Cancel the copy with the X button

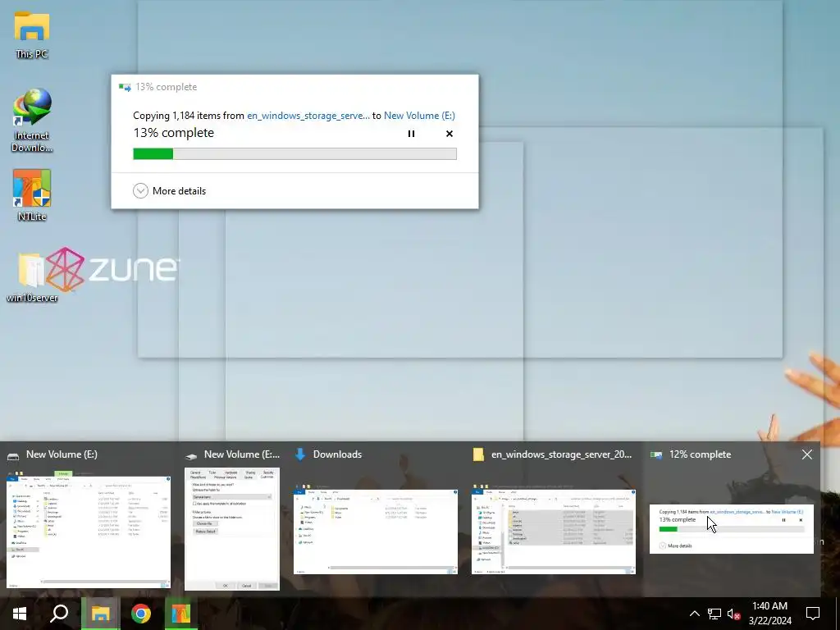point(450,134)
